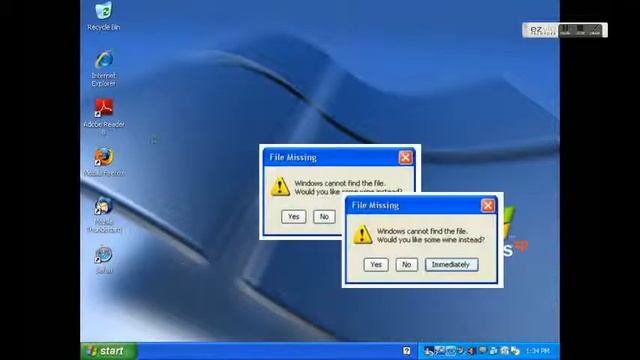The image size is (640, 360).
Task: Click the warning icon in the front dialog
Action: click(362, 235)
